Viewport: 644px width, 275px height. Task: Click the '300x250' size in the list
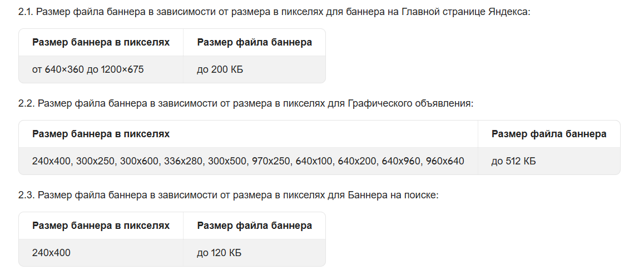point(95,161)
